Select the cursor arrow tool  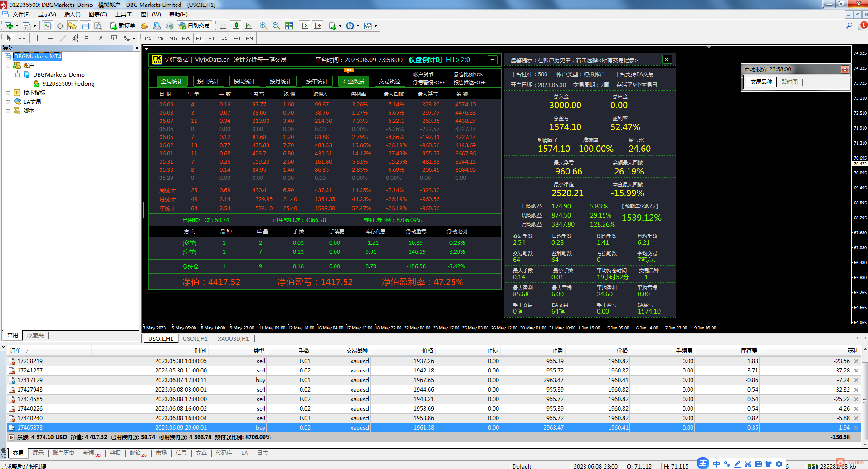[x=9, y=38]
